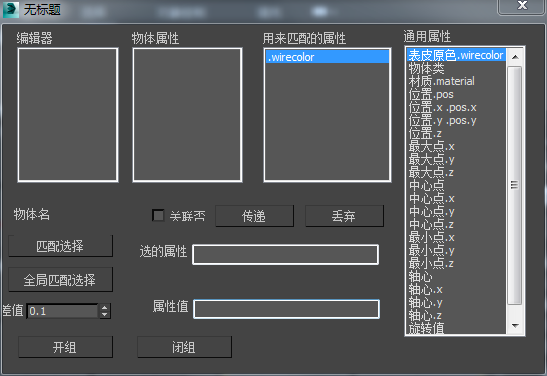Select 中心点.x list entry
547x376 pixels.
pos(456,198)
